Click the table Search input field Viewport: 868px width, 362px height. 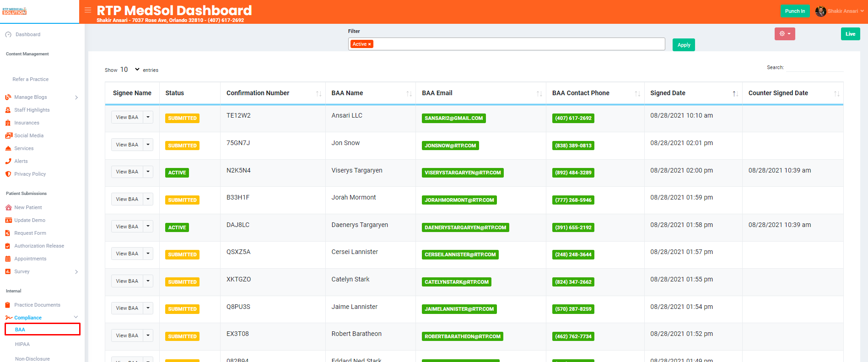click(x=815, y=67)
